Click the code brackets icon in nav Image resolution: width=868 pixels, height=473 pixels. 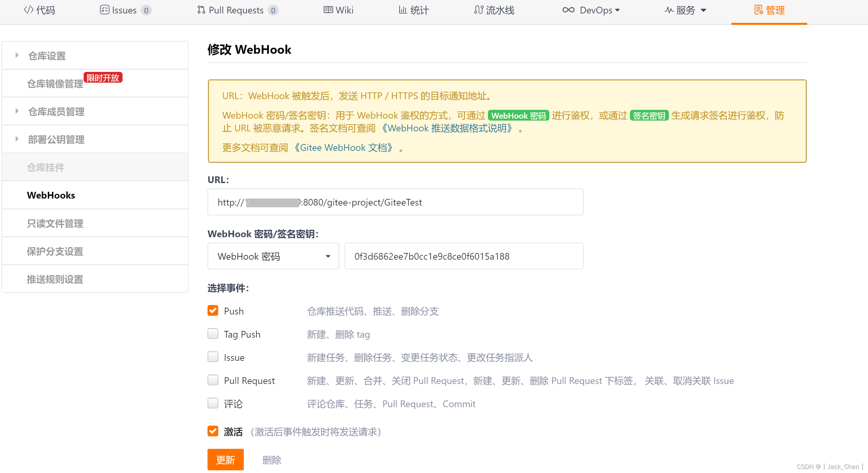click(28, 10)
